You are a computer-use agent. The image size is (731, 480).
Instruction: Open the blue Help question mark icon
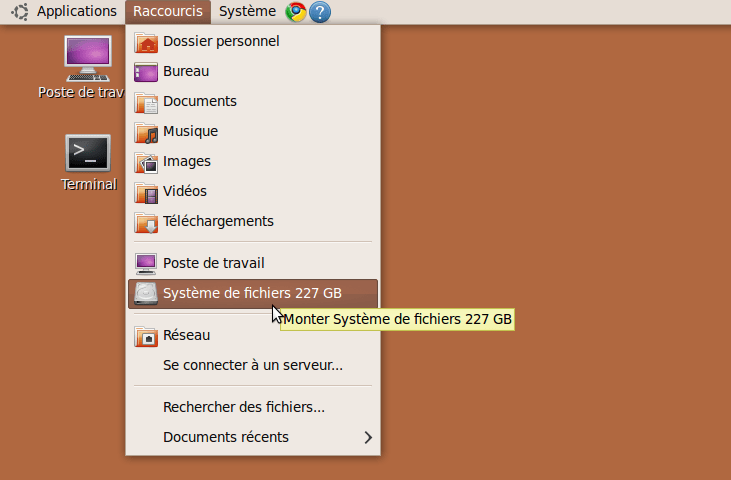tap(320, 12)
